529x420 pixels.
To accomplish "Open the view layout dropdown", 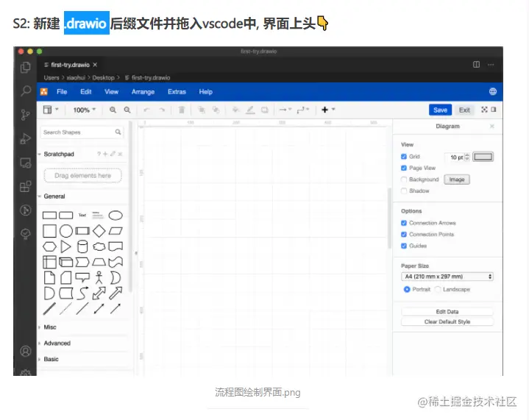I will coord(51,110).
